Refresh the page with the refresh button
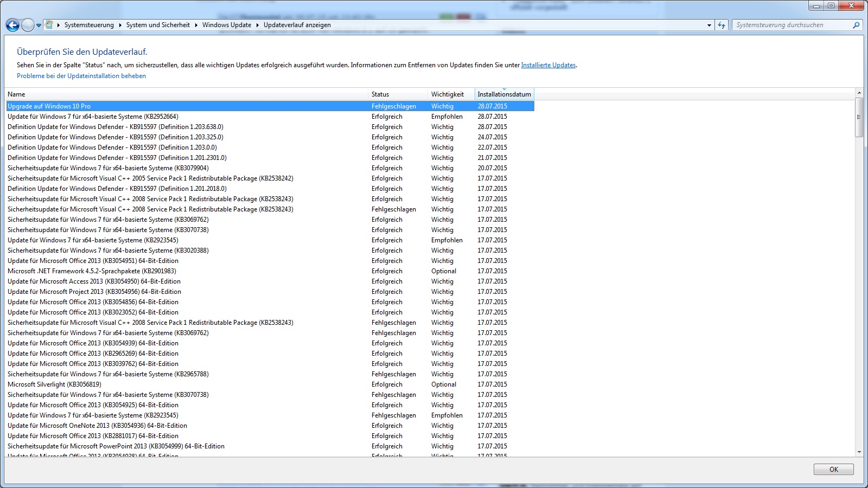The height and width of the screenshot is (488, 868). 721,25
